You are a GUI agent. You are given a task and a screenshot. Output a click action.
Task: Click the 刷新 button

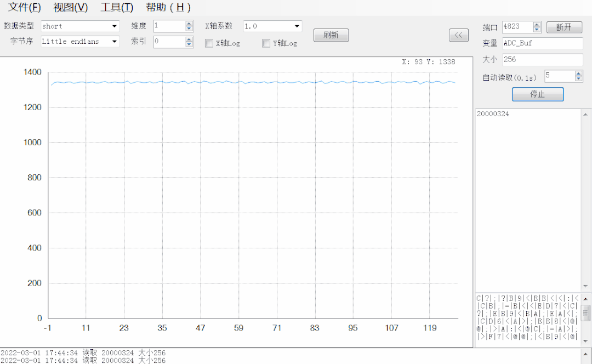pos(331,35)
